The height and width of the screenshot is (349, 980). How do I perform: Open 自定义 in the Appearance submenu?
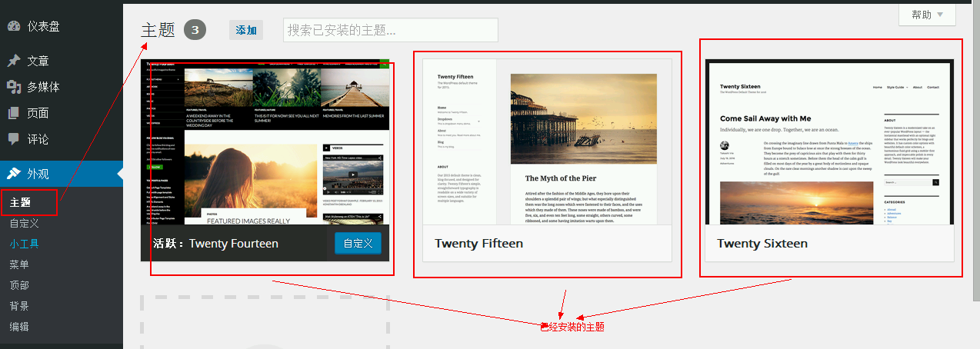(24, 224)
